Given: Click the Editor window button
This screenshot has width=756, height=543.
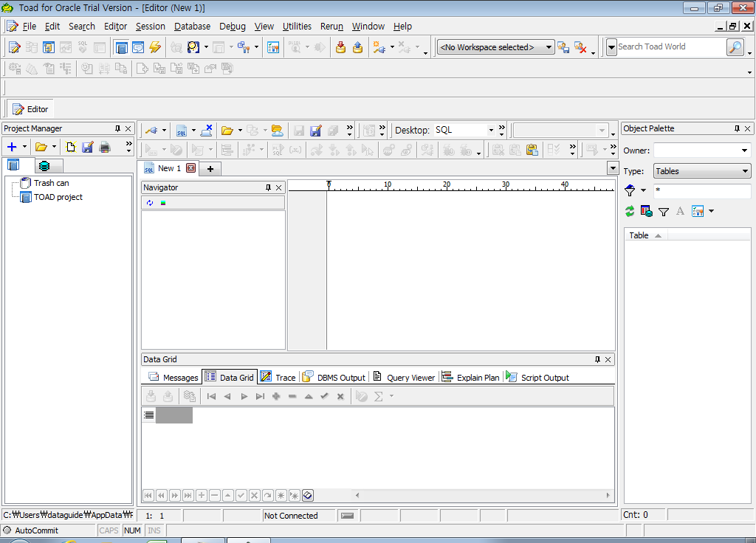Looking at the screenshot, I should point(30,109).
